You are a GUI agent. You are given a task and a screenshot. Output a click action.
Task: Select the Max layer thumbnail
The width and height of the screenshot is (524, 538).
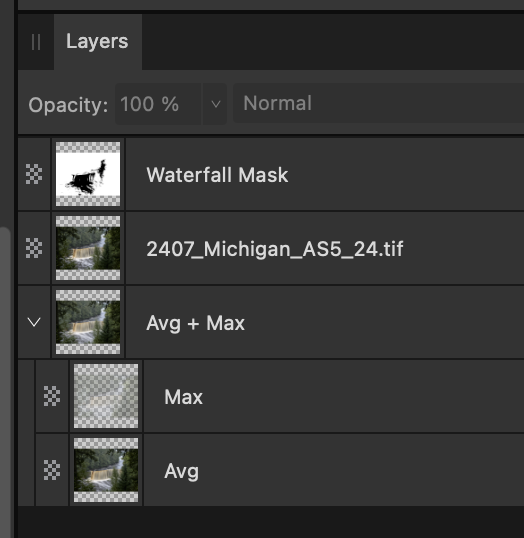[106, 396]
